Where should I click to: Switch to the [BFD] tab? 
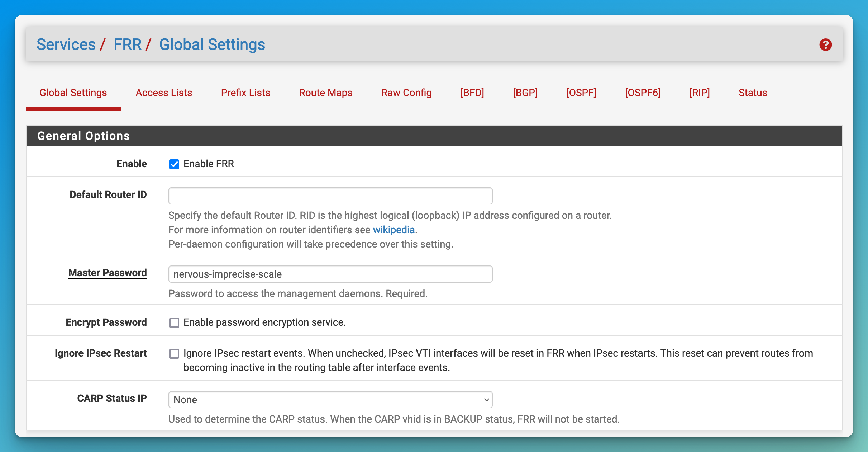(x=472, y=93)
